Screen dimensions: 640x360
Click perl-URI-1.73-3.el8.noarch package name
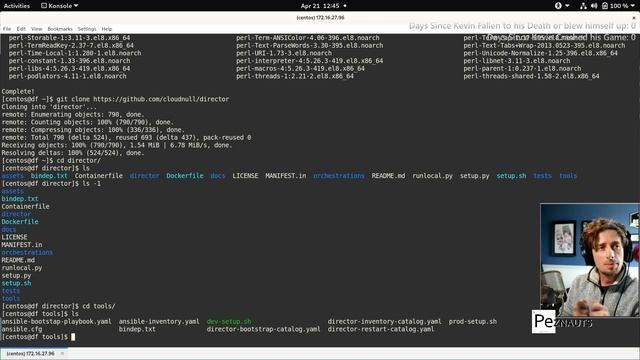click(x=284, y=53)
